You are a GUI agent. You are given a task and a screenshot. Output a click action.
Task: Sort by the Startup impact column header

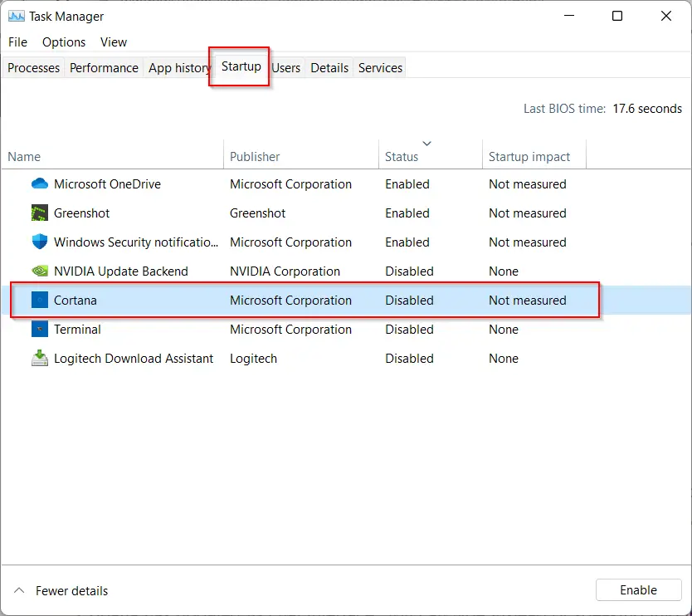pyautogui.click(x=534, y=156)
